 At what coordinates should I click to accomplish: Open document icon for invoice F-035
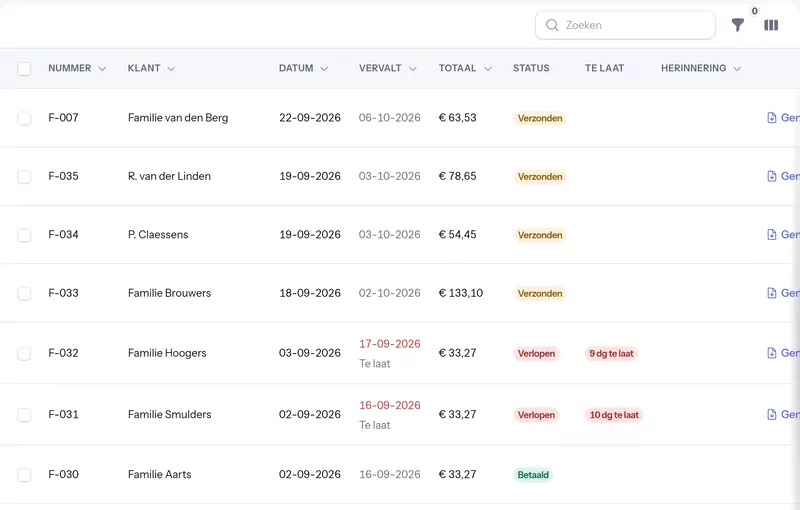(x=772, y=176)
